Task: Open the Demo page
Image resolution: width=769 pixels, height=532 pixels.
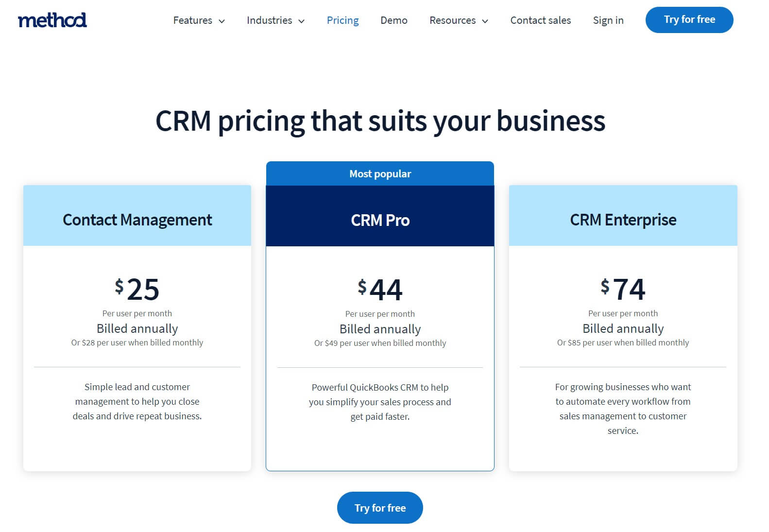Action: 394,20
